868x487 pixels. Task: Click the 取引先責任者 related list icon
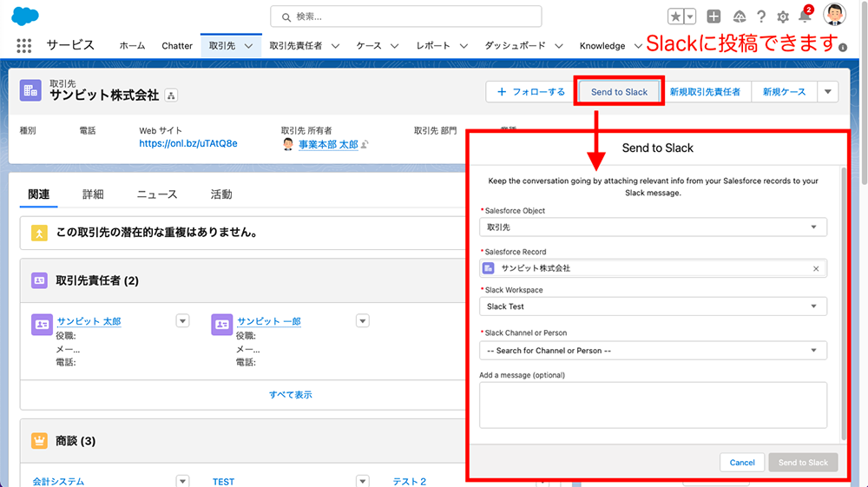[x=39, y=280]
